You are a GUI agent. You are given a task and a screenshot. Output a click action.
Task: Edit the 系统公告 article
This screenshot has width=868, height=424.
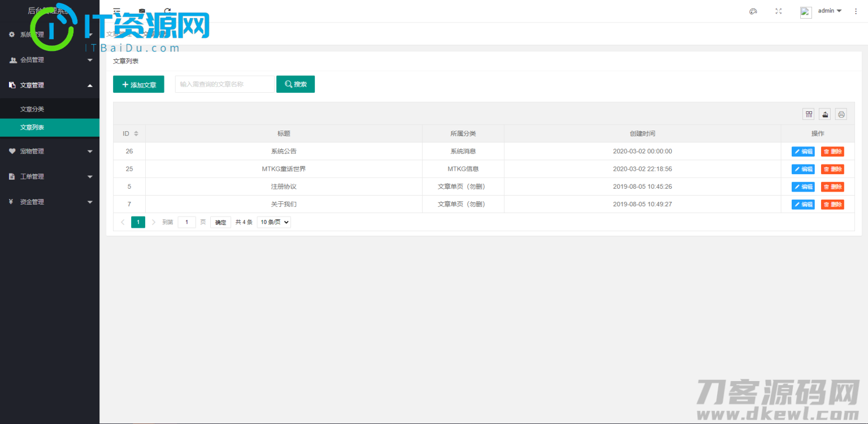803,152
